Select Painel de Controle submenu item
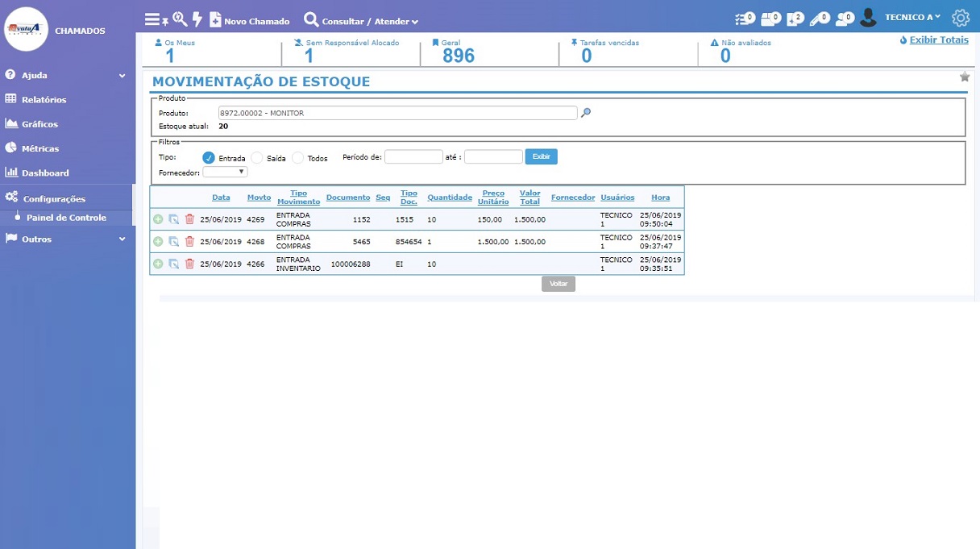Viewport: 980px width, 549px height. [66, 218]
